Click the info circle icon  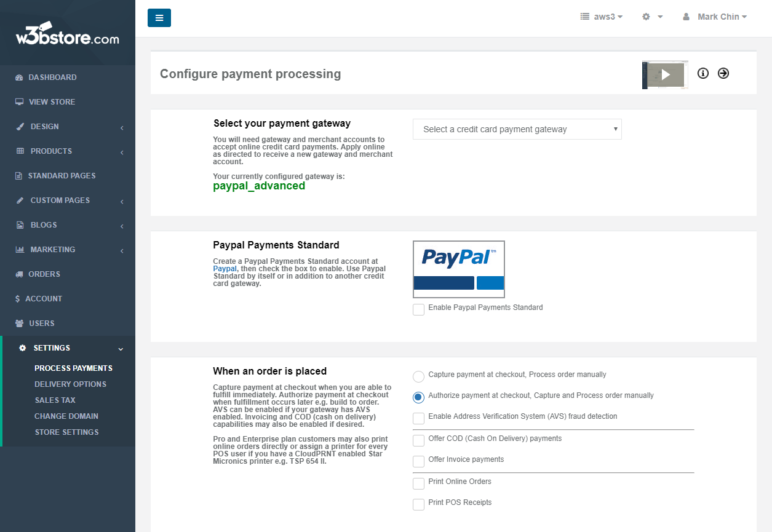[703, 73]
